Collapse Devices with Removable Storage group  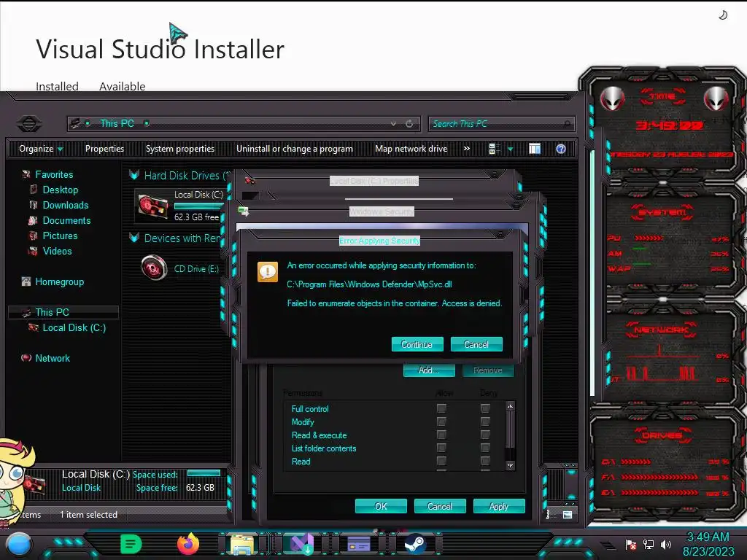point(134,238)
